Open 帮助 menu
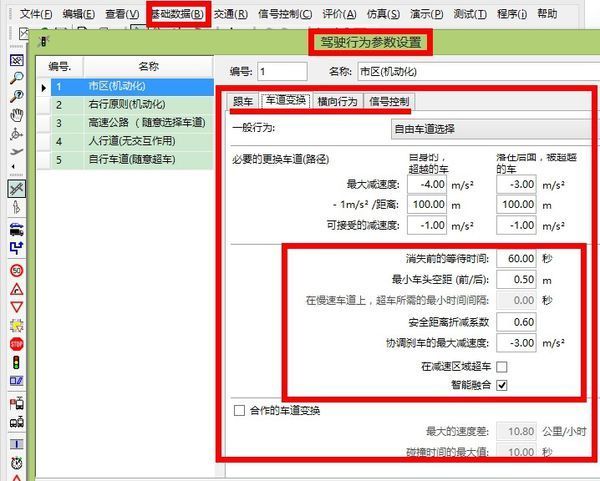This screenshot has height=481, width=600. click(x=547, y=14)
